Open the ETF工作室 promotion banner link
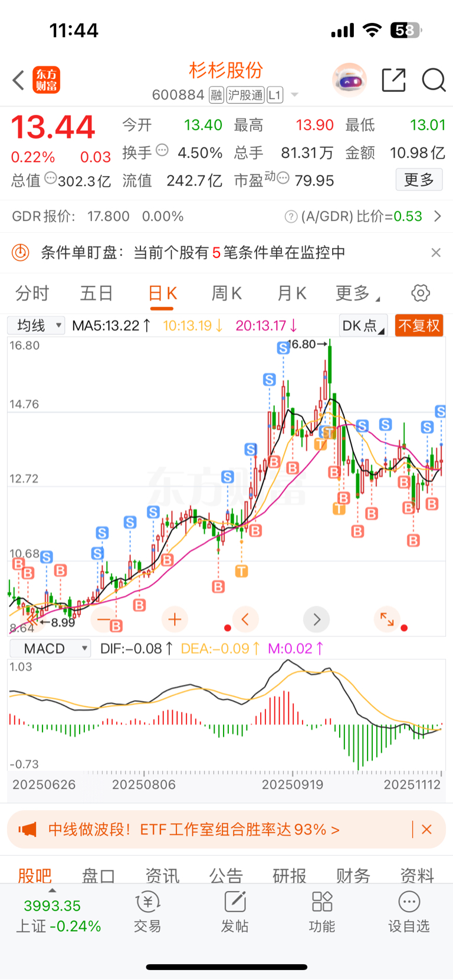 pos(193,830)
